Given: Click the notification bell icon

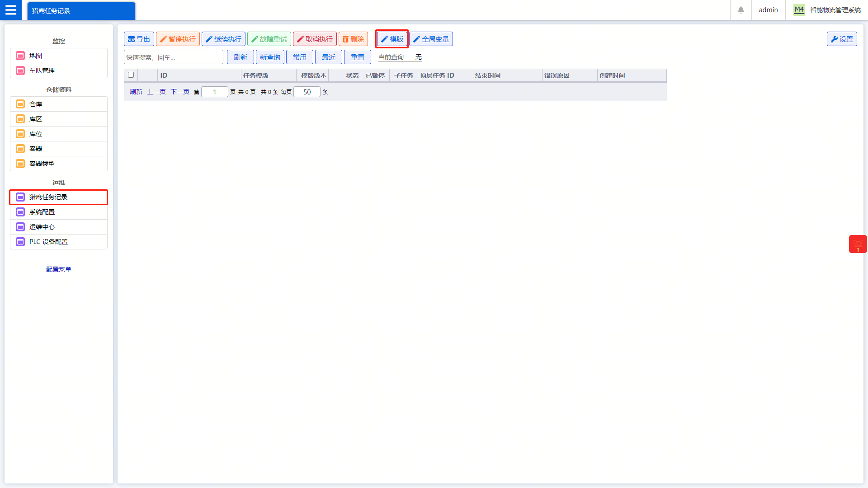Looking at the screenshot, I should pyautogui.click(x=741, y=10).
